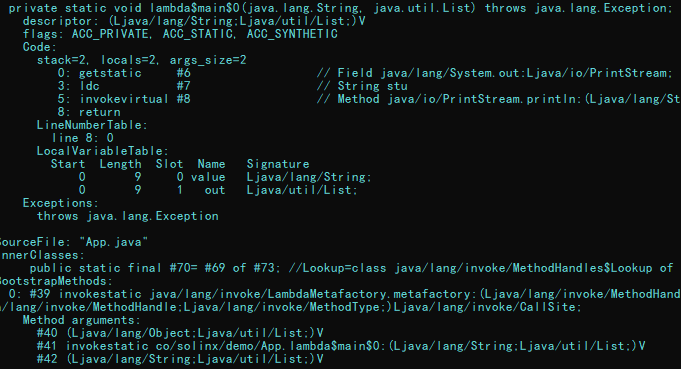Viewport: 681px width, 369px height.
Task: Click the 'line 8: 0' entry
Action: click(83, 138)
